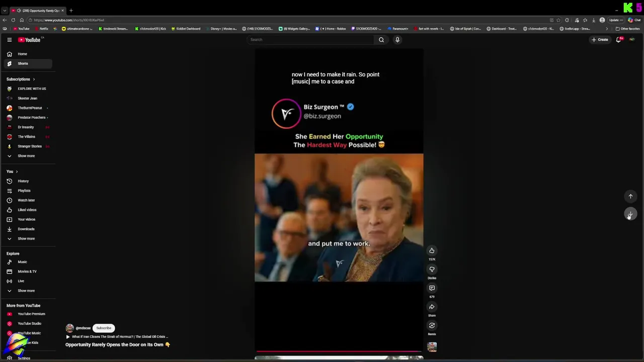Expand Show more under You
This screenshot has height=362, width=644.
tap(28, 238)
